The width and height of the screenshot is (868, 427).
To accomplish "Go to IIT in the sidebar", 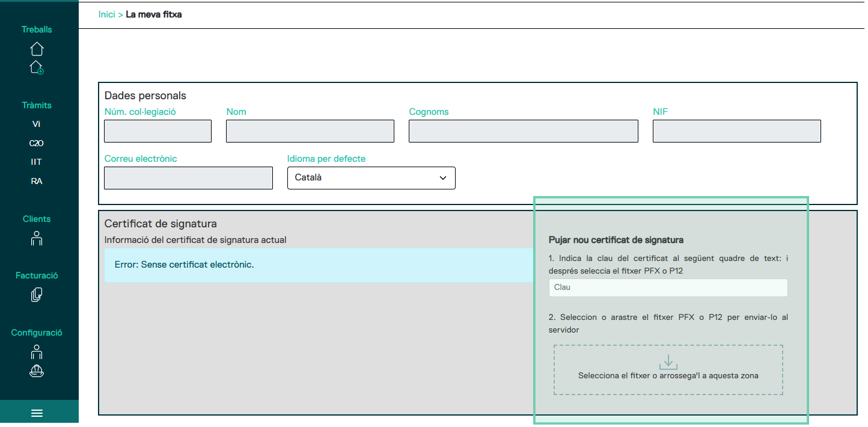I will (x=37, y=162).
